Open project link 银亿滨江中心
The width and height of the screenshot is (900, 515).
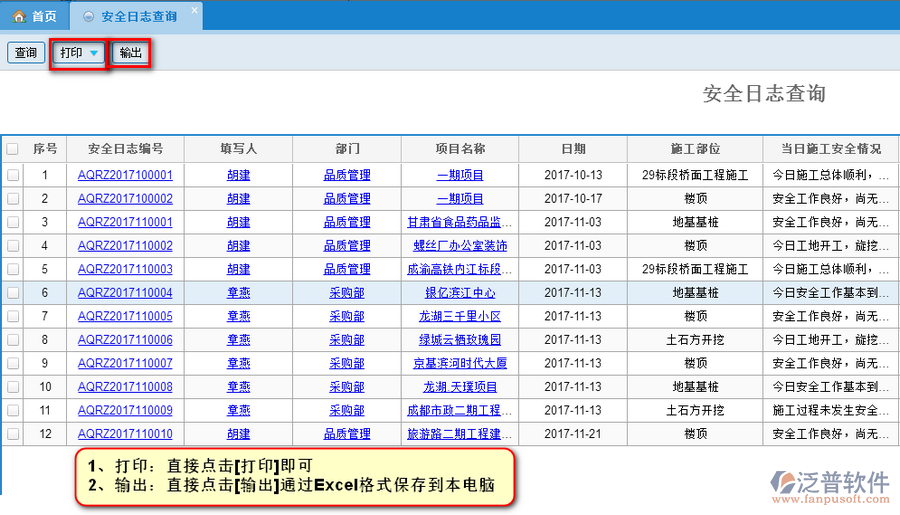tap(460, 293)
